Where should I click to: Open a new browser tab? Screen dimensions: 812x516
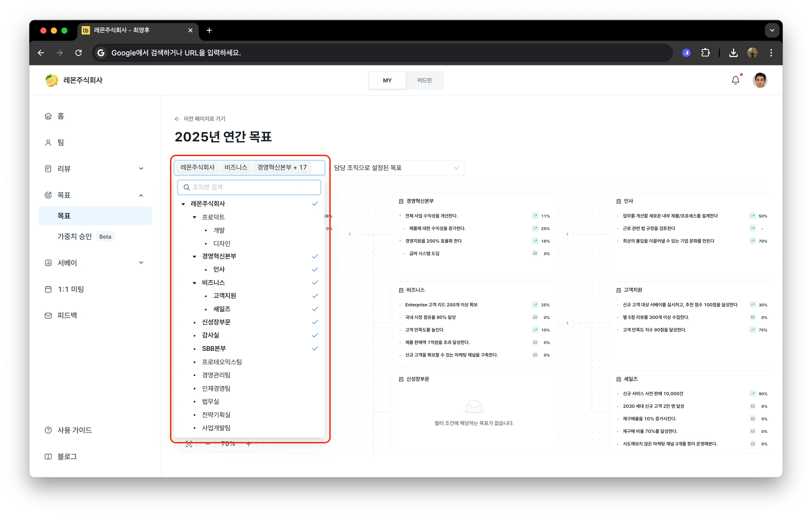click(x=209, y=30)
